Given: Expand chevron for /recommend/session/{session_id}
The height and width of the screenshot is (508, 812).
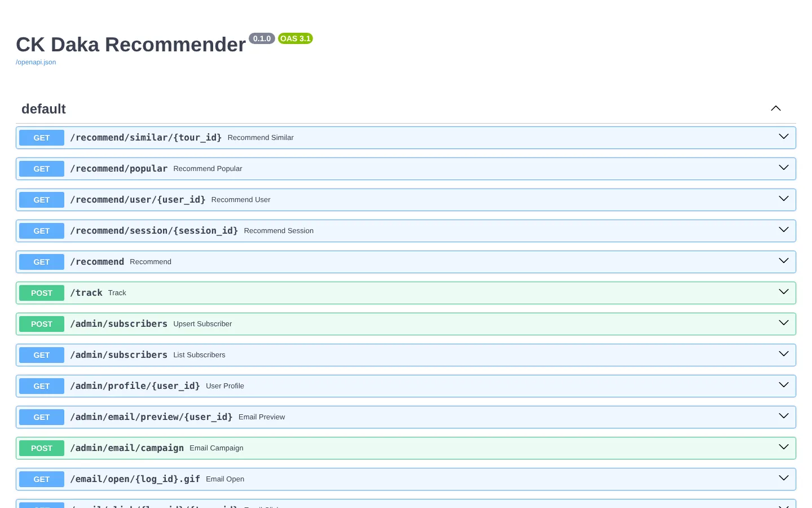Looking at the screenshot, I should (x=784, y=230).
